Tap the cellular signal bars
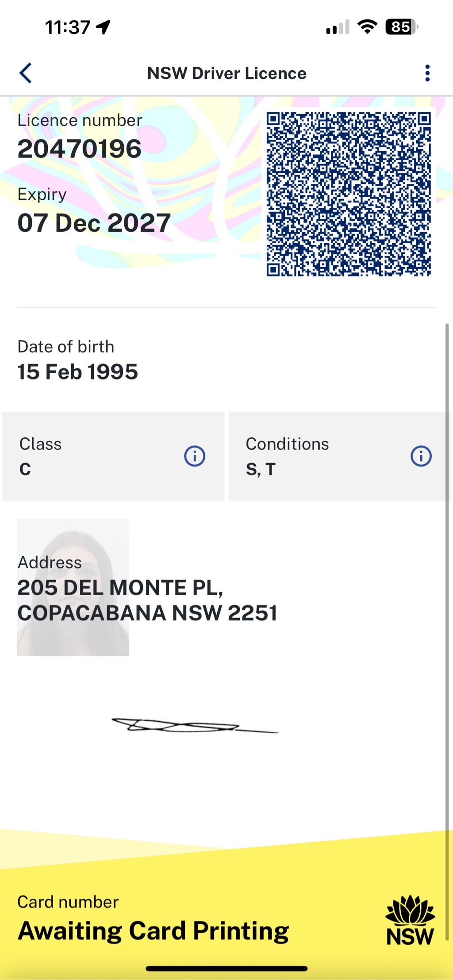The height and width of the screenshot is (980, 453). 338,27
